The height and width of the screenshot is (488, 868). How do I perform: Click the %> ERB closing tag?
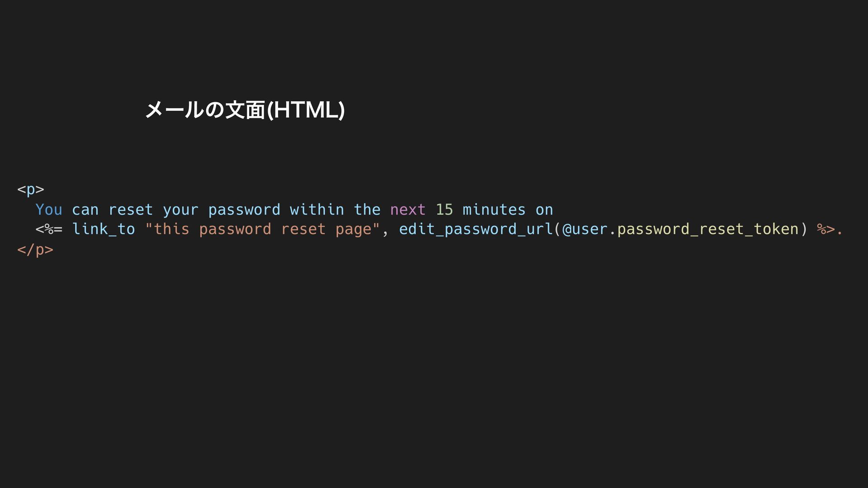click(826, 229)
